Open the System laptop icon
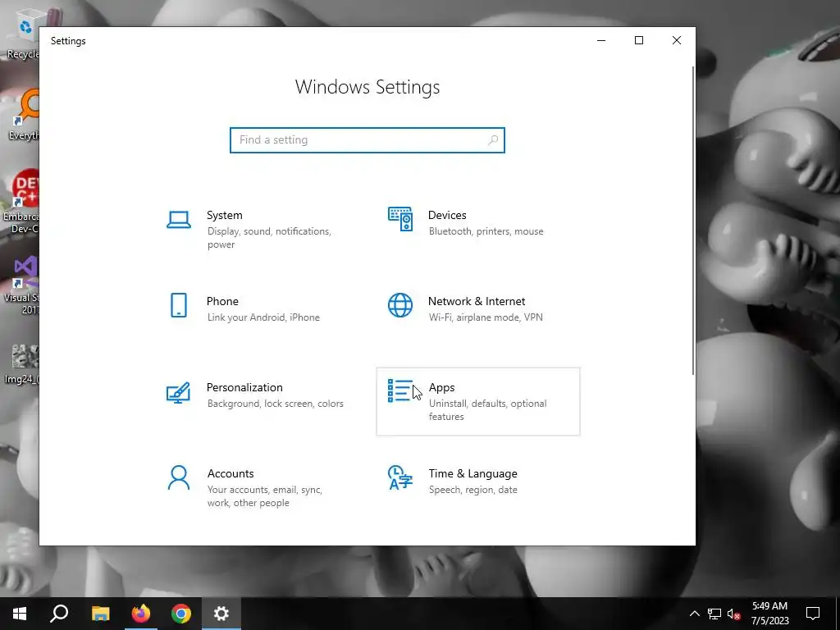 point(178,220)
